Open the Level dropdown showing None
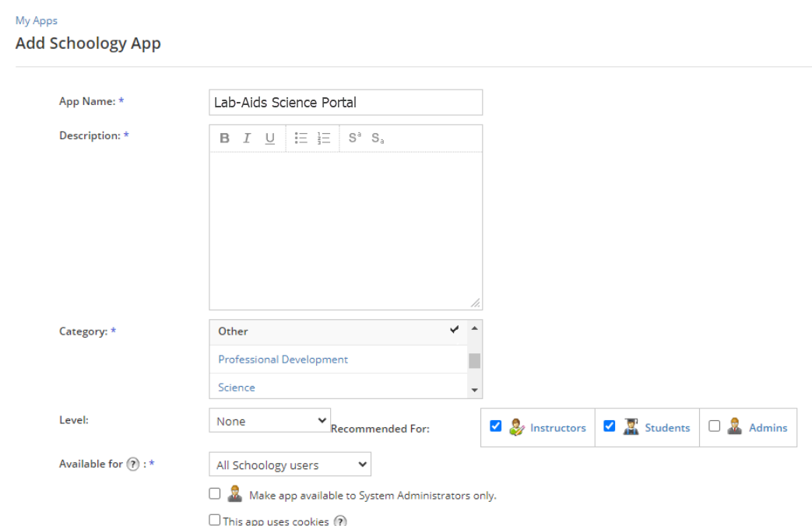This screenshot has height=526, width=812. [x=269, y=421]
